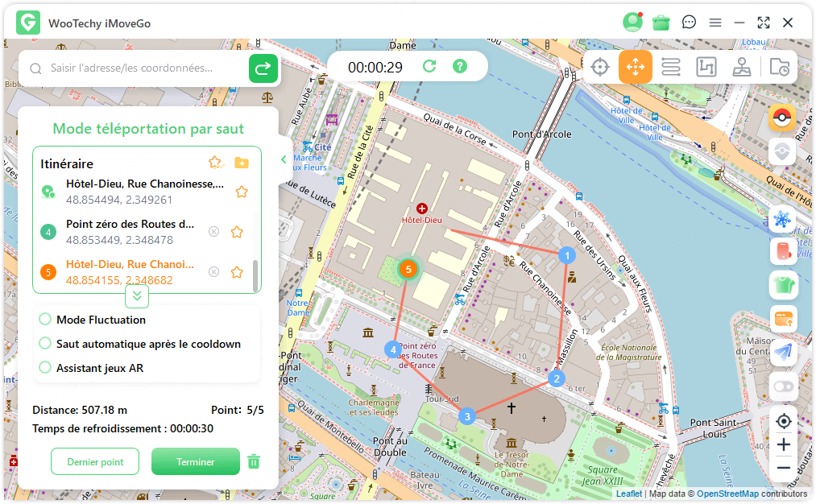Open the historical records folder icon

tap(779, 67)
